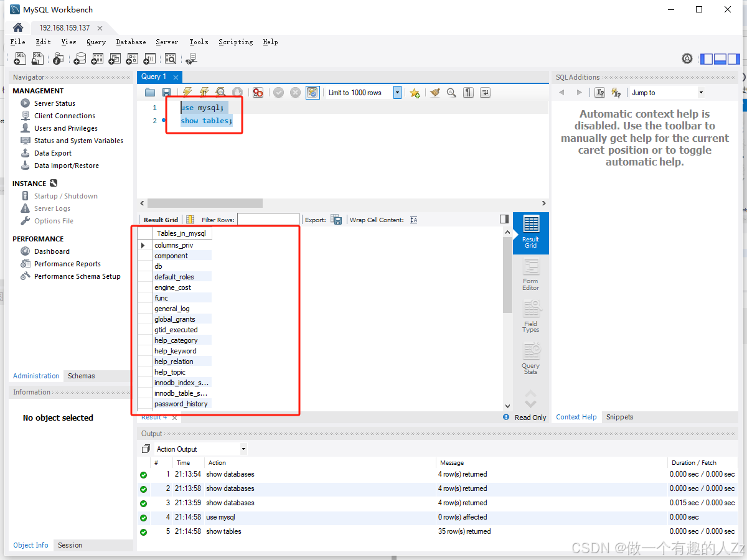Open find panel with magnifier icon
Screen dimensions: 747x560
[x=451, y=93]
